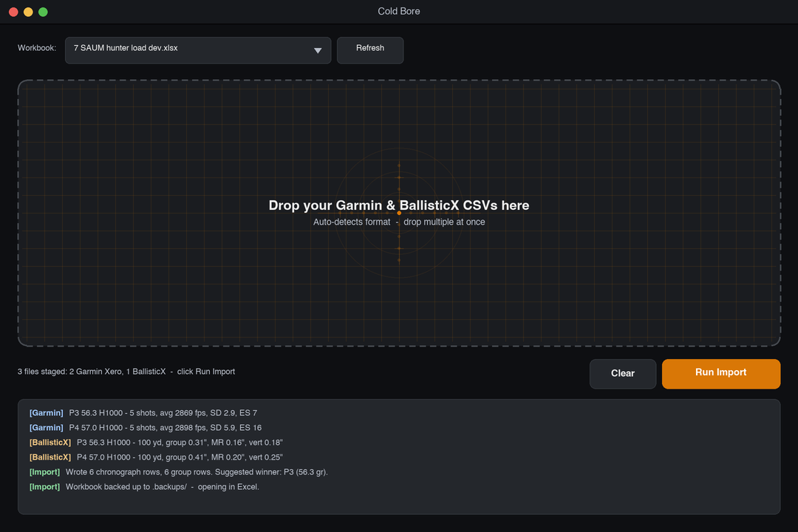Open the Workbook dropdown arrow
Screen dimensions: 798x532
(x=318, y=50)
